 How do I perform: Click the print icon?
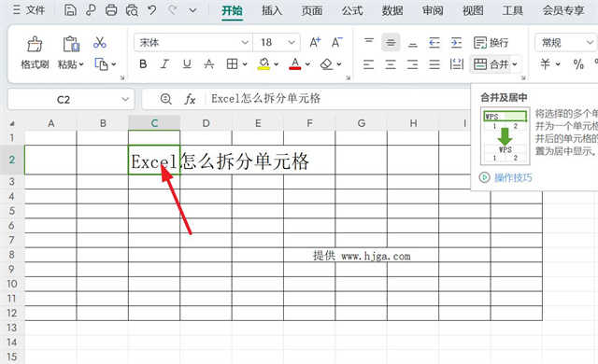click(111, 10)
